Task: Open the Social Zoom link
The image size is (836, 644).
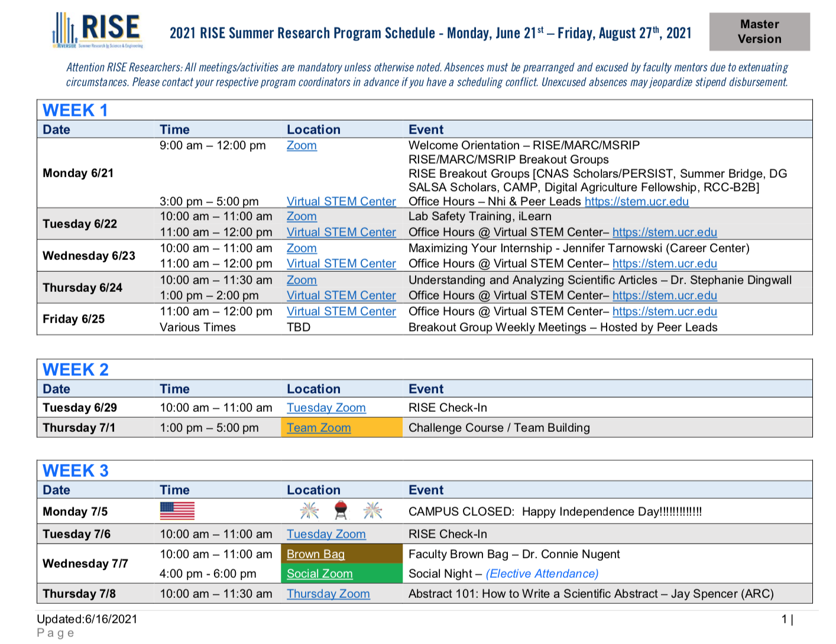Action: (x=320, y=574)
